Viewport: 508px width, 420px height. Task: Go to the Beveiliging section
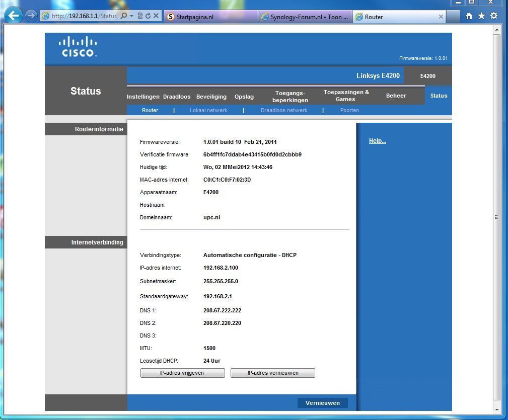click(211, 97)
